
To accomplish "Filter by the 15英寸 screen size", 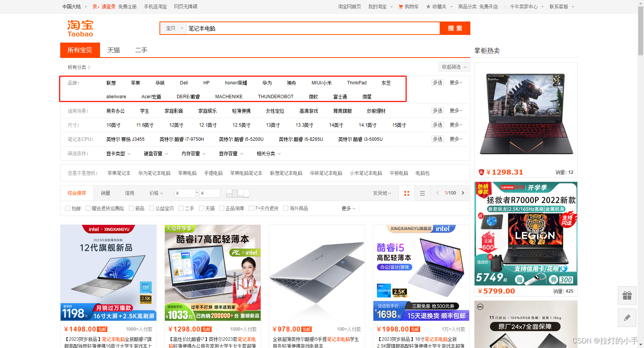I will tap(399, 125).
